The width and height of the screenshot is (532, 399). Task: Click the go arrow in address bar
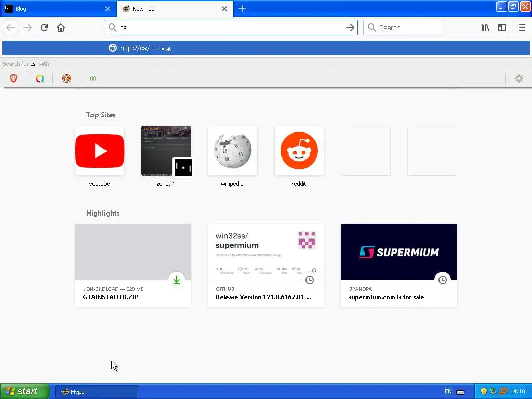[x=350, y=28]
